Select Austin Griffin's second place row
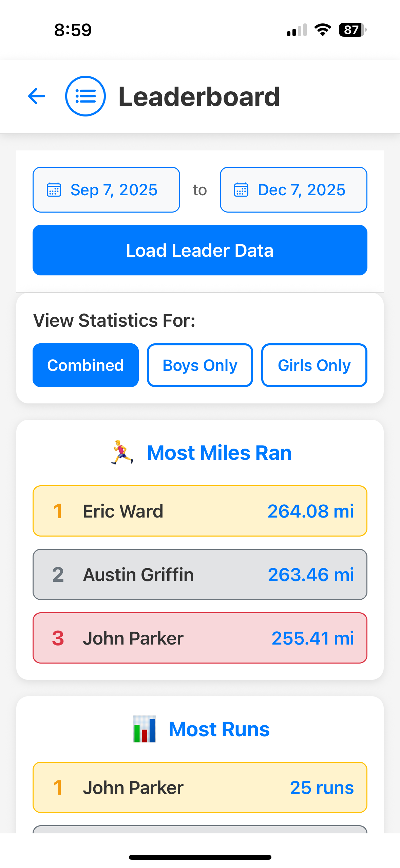Image resolution: width=400 pixels, height=868 pixels. [x=200, y=575]
